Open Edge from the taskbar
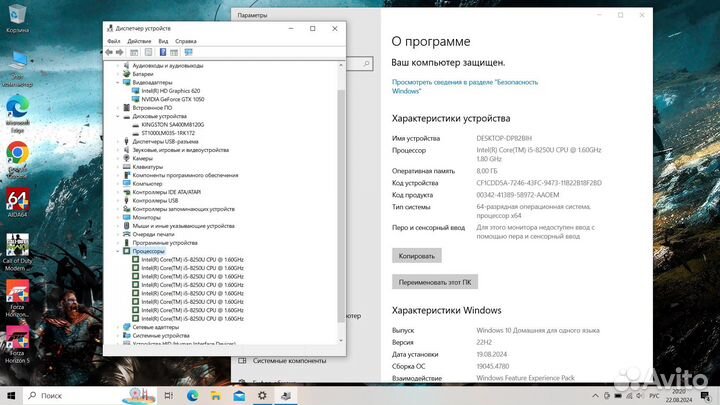The width and height of the screenshot is (720, 405). point(192,395)
